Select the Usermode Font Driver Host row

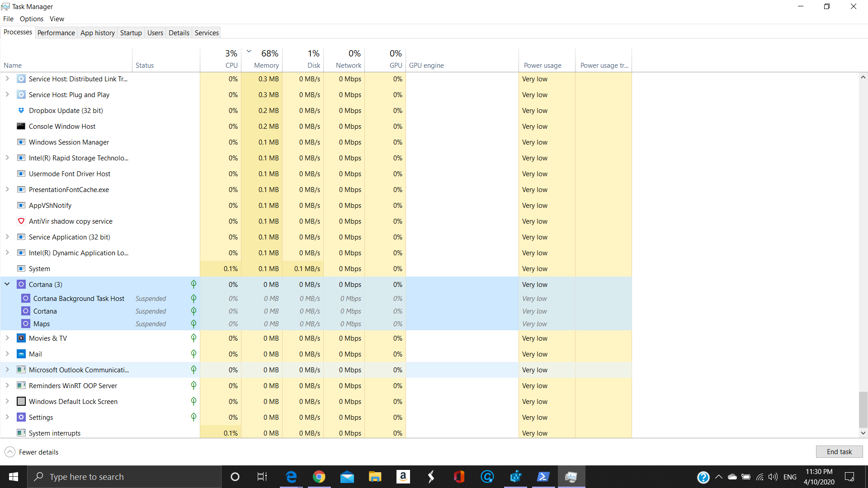[x=316, y=174]
